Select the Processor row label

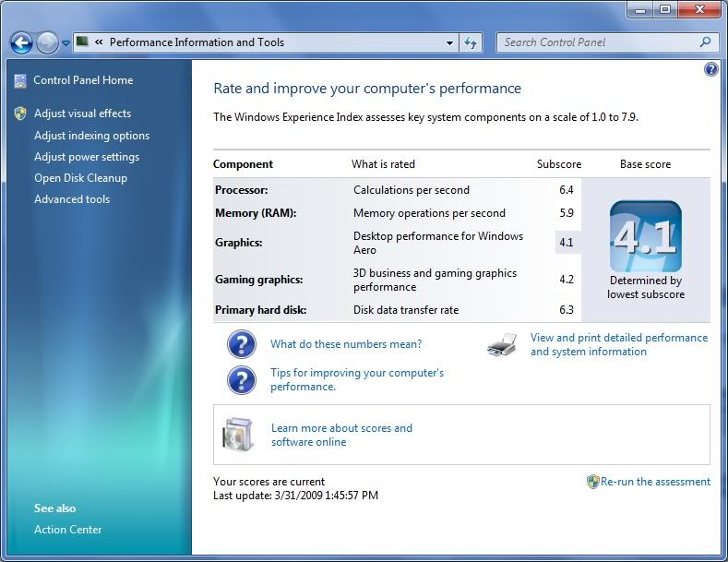tap(242, 190)
